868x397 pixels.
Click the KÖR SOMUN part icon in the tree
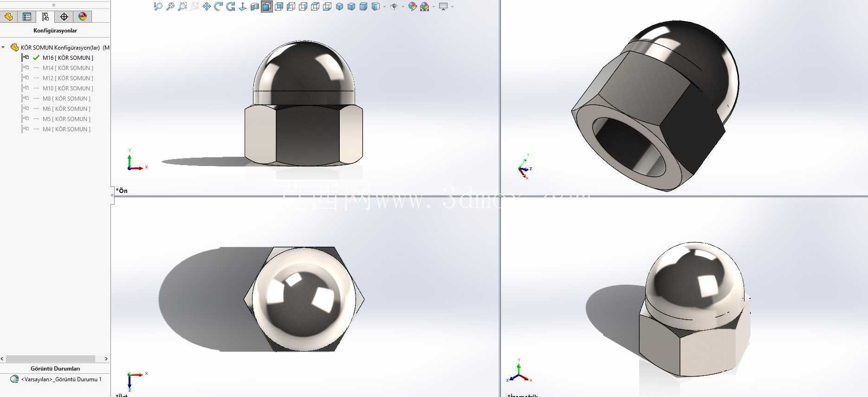(x=14, y=47)
